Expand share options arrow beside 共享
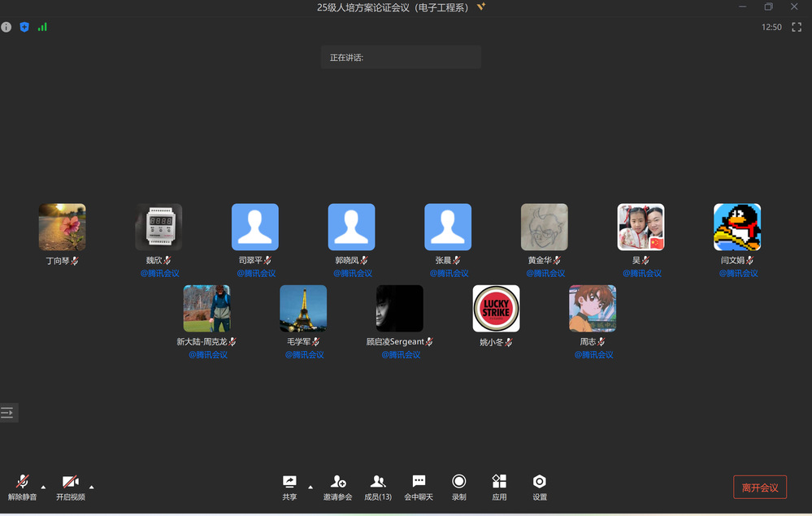Image resolution: width=812 pixels, height=516 pixels. click(x=310, y=487)
